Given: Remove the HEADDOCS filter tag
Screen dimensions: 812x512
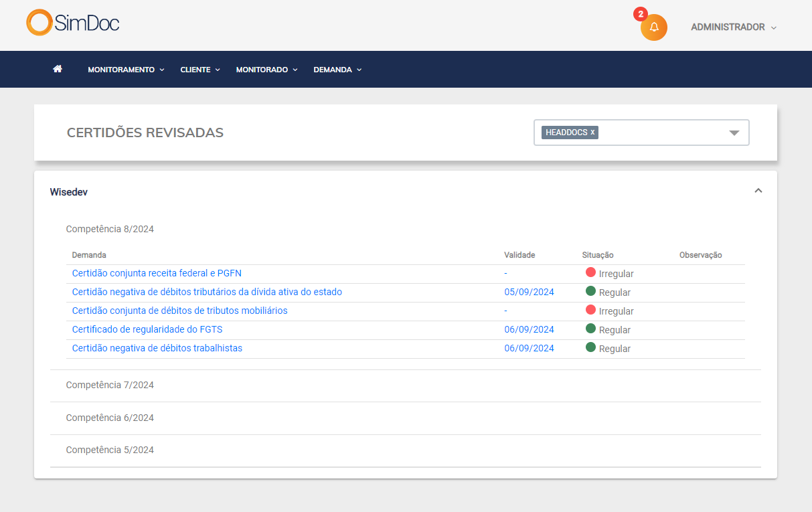Looking at the screenshot, I should [x=592, y=133].
